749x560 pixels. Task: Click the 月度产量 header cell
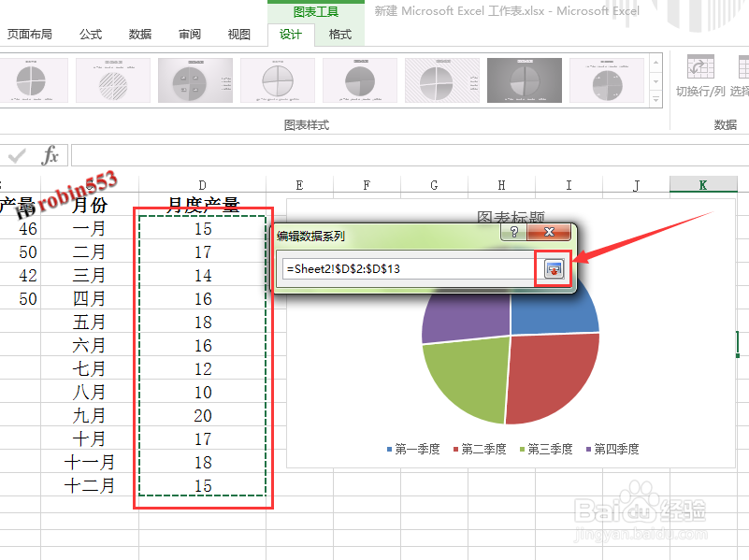coord(203,205)
